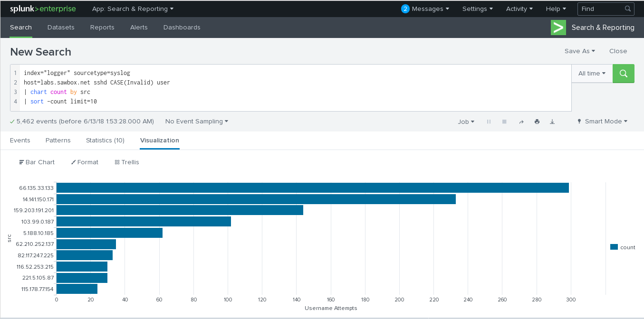Screen dimensions: 644x319
Task: Click the print results icon
Action: (x=537, y=122)
